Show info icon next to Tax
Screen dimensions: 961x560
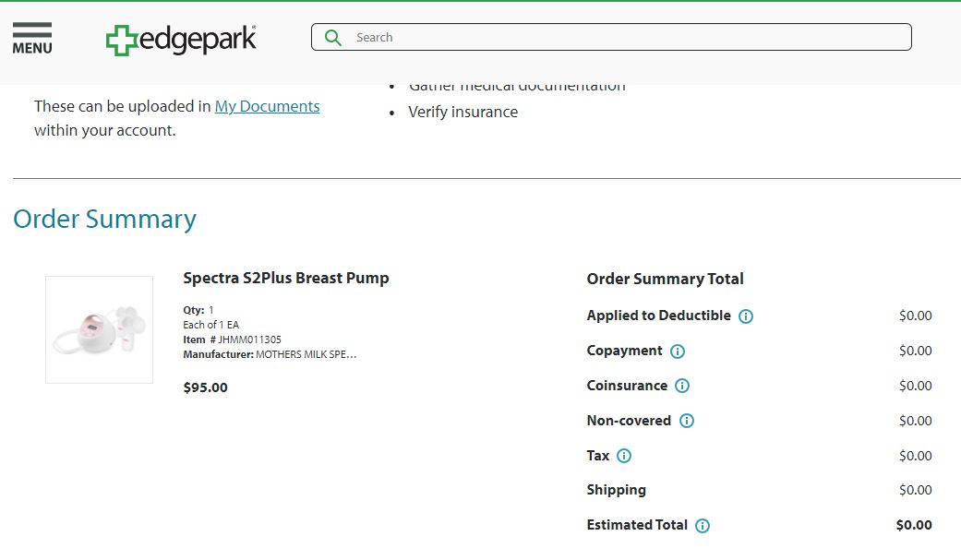(x=623, y=456)
